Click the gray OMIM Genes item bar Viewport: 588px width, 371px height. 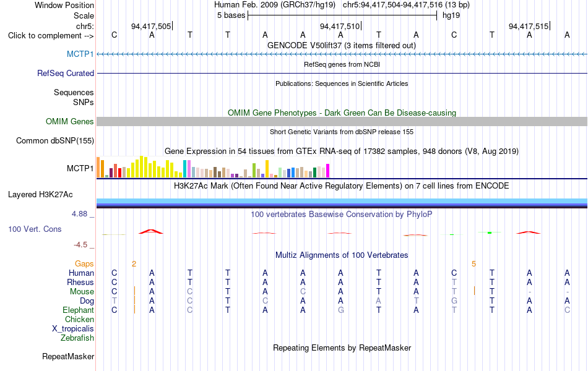point(342,121)
